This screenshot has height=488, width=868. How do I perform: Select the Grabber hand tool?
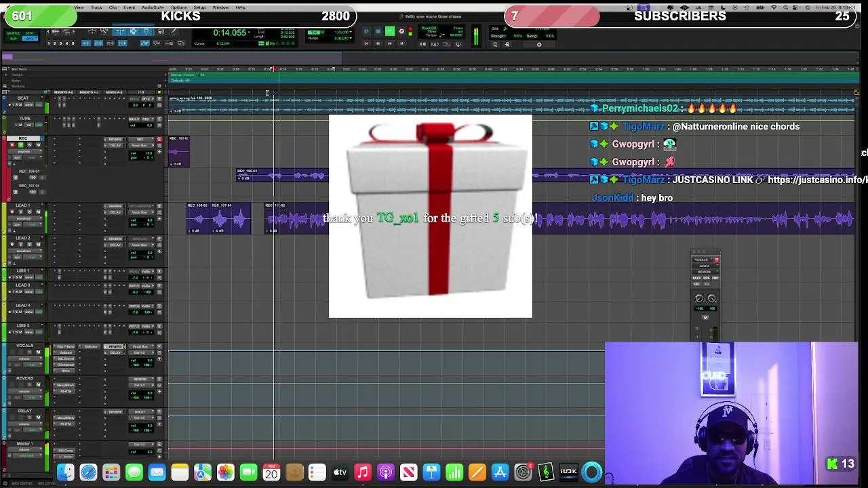click(146, 31)
